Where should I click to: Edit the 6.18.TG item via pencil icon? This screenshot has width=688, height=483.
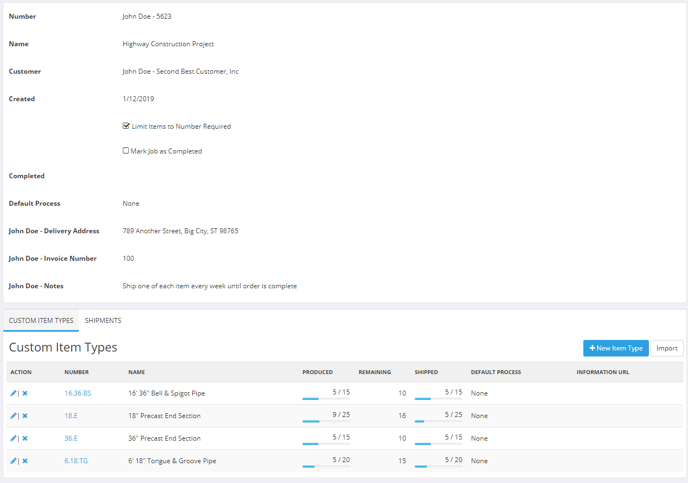coord(13,461)
